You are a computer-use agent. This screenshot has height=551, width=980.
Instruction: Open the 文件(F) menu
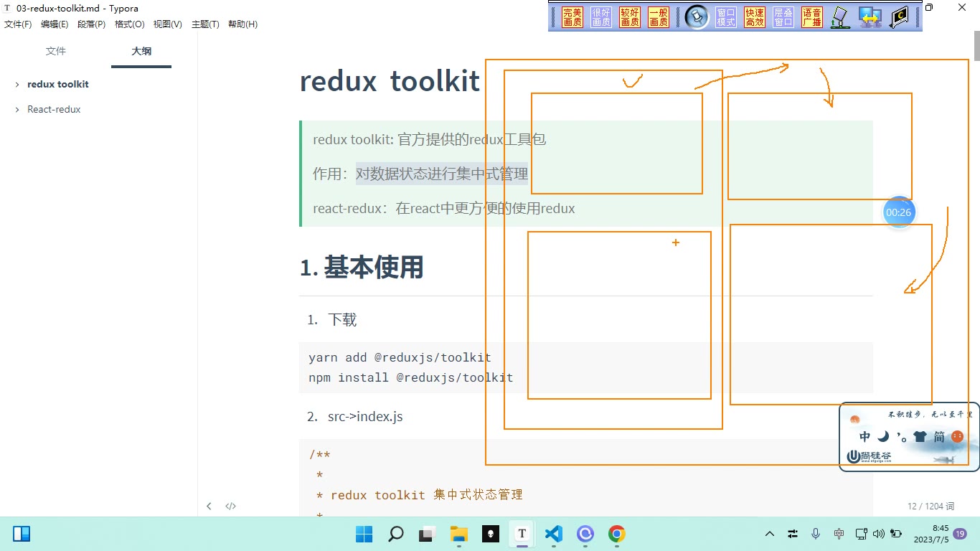coord(18,24)
